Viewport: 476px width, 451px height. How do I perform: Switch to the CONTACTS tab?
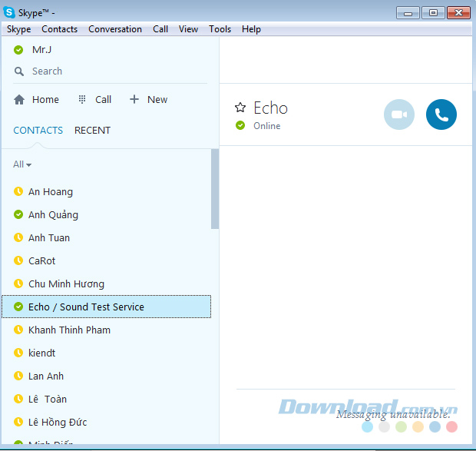pyautogui.click(x=38, y=131)
